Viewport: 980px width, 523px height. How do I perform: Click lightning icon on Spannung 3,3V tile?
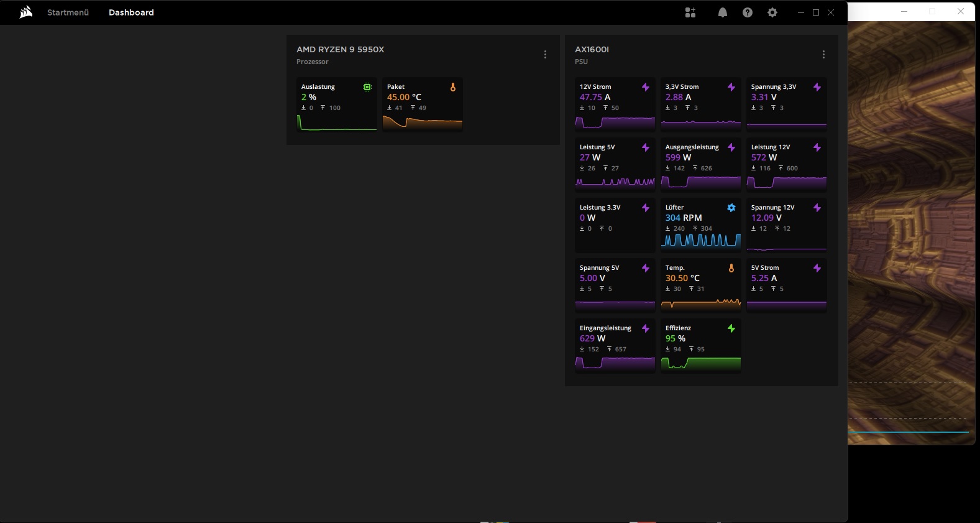pyautogui.click(x=817, y=87)
